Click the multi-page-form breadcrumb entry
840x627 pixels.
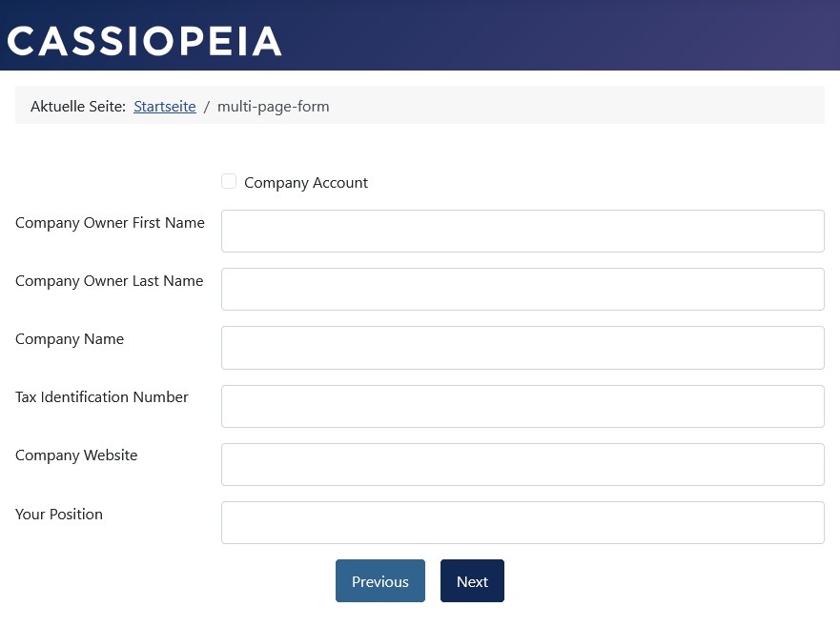click(273, 106)
